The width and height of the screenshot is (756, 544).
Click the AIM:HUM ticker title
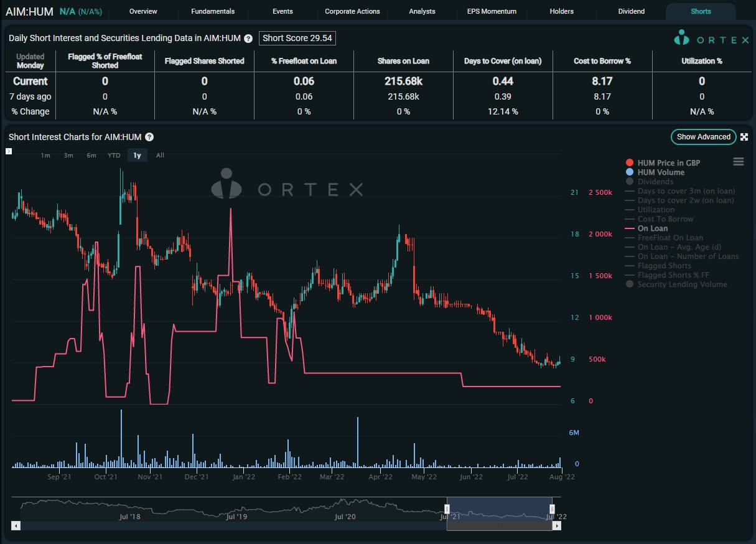pyautogui.click(x=29, y=11)
